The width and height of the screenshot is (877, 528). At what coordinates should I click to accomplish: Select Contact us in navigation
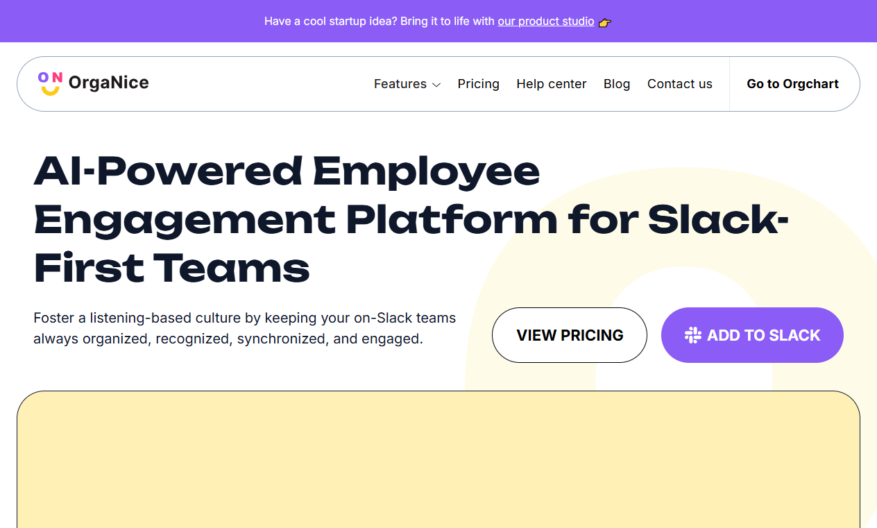680,84
